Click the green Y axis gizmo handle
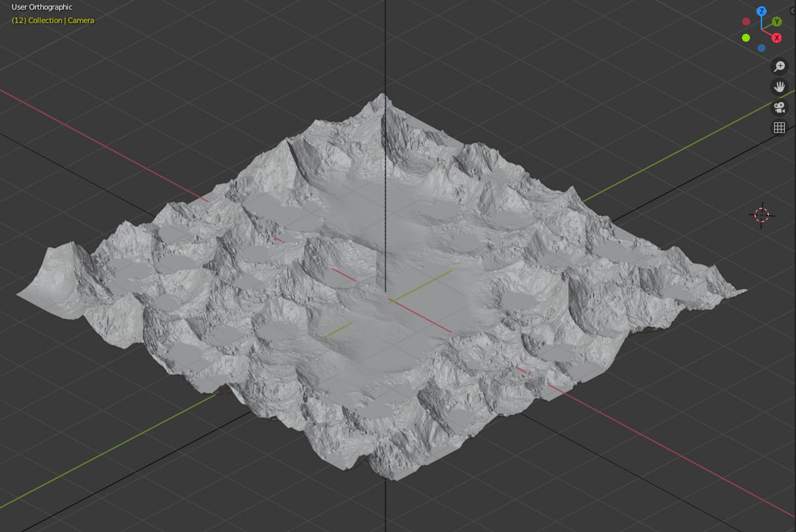Viewport: 796px width, 532px height. [x=777, y=22]
